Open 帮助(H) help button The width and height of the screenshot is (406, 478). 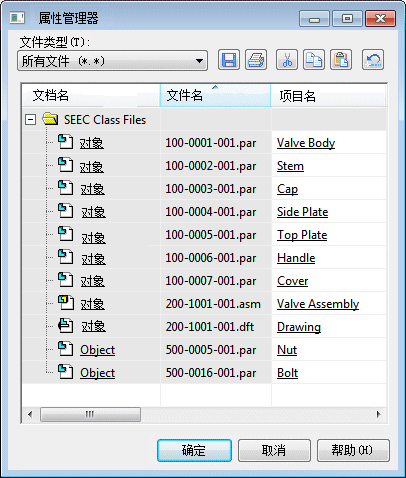[353, 450]
